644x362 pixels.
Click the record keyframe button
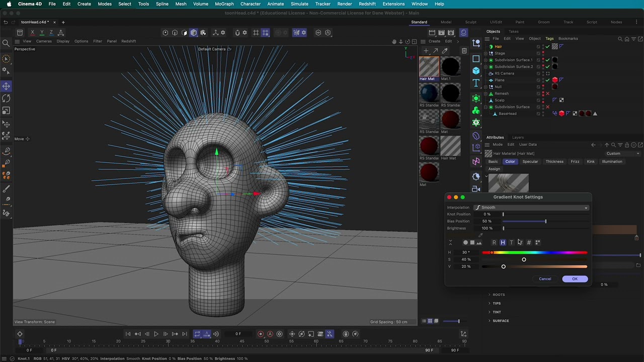tap(261, 334)
